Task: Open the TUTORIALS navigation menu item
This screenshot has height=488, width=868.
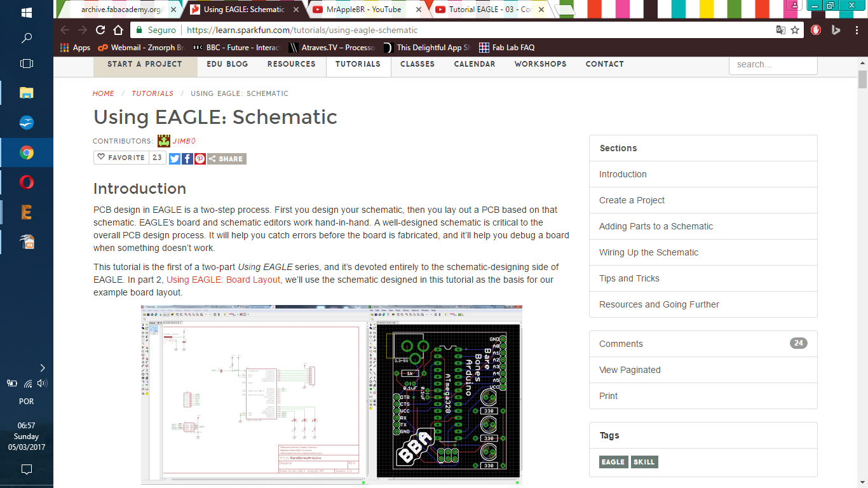Action: 358,64
